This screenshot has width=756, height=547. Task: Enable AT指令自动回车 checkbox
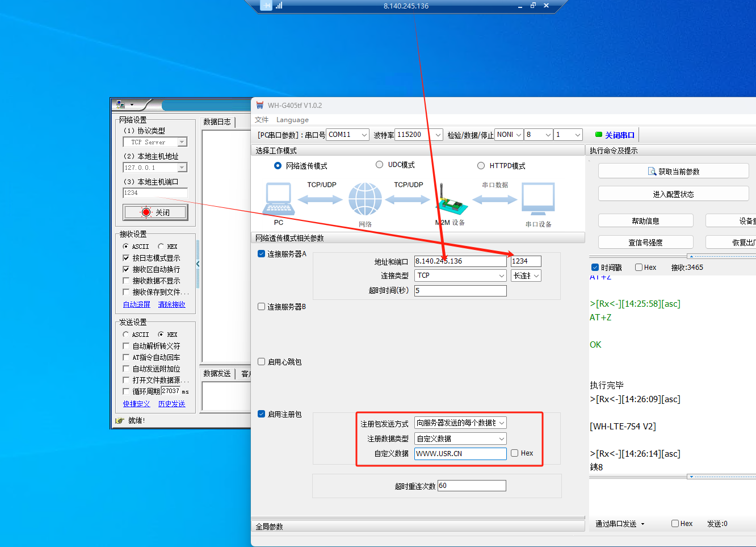coord(126,357)
